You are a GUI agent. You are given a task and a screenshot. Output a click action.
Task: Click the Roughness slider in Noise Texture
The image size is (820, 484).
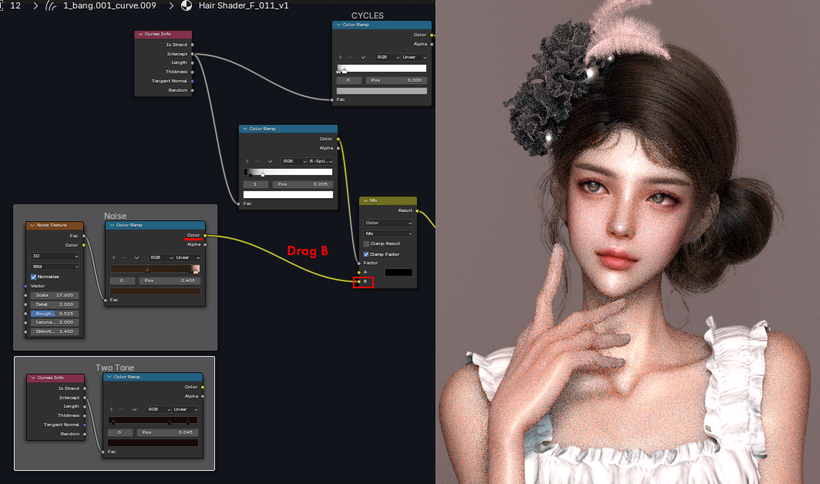55,314
